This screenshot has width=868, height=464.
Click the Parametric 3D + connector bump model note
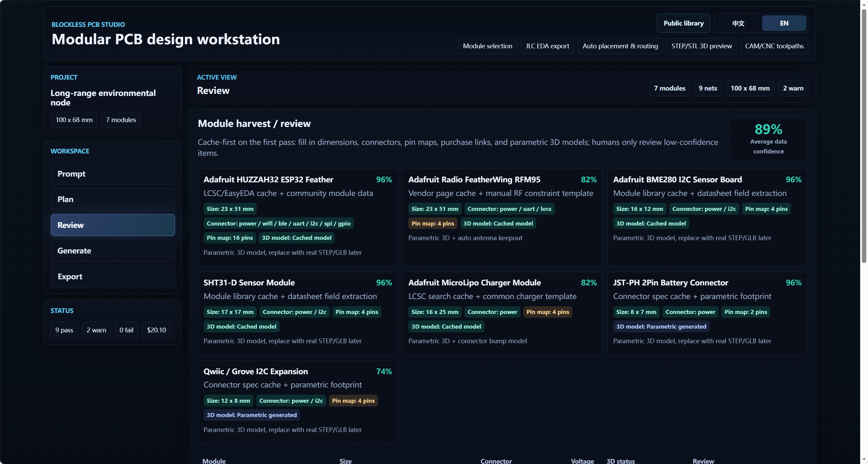(x=467, y=341)
